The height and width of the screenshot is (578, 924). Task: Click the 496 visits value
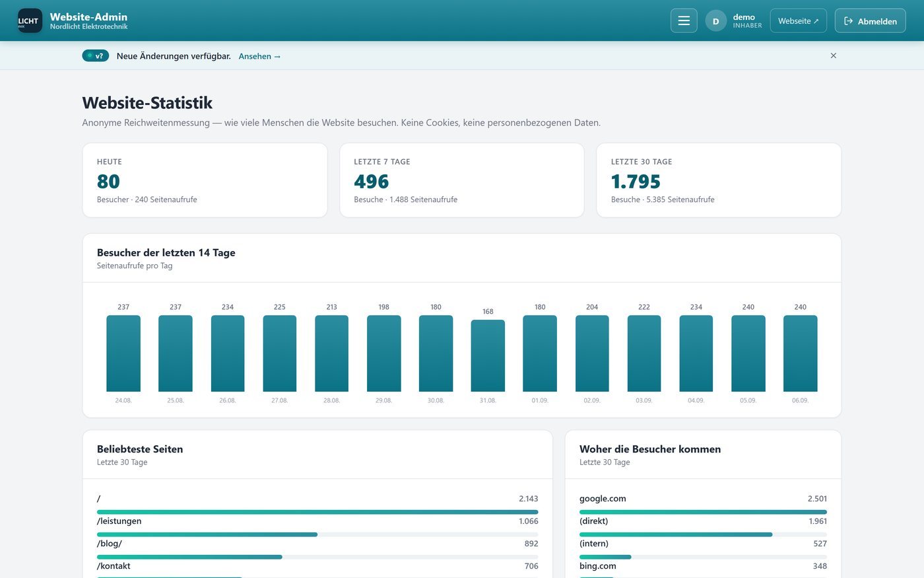372,181
